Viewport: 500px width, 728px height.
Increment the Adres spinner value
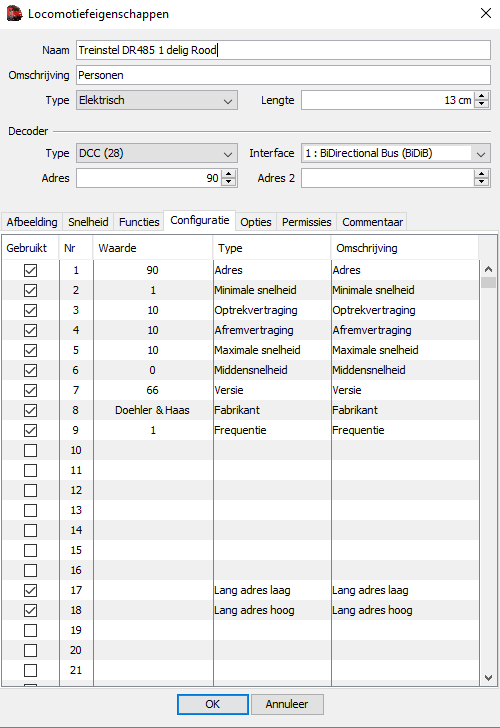click(228, 174)
